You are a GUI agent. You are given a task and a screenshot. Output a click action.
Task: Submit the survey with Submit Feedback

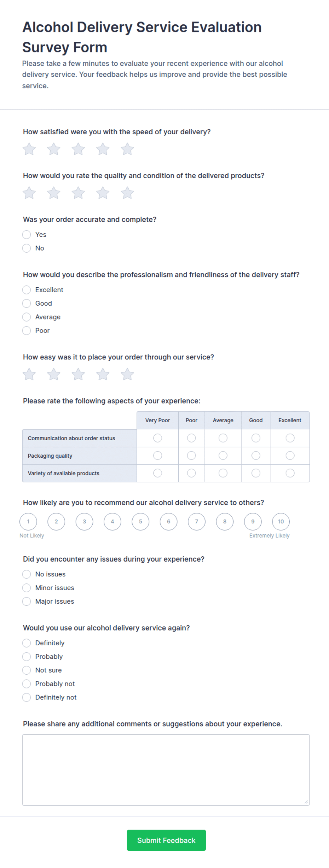[x=166, y=840]
